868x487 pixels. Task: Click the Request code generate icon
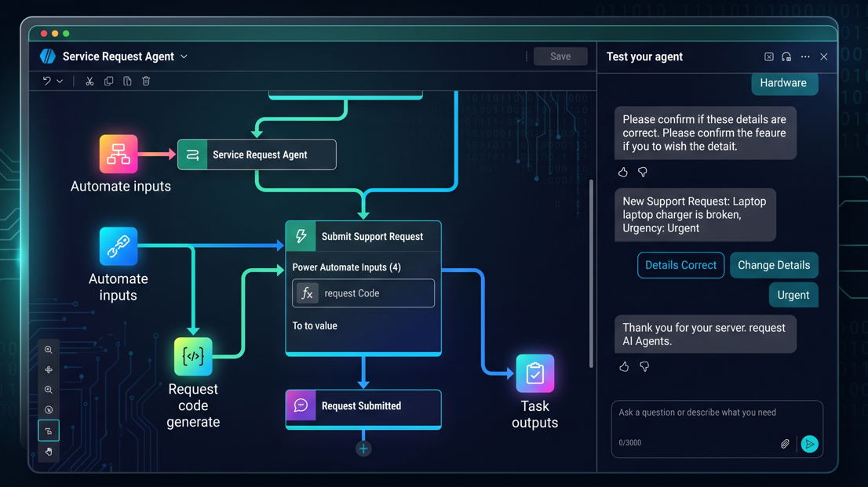pyautogui.click(x=193, y=356)
